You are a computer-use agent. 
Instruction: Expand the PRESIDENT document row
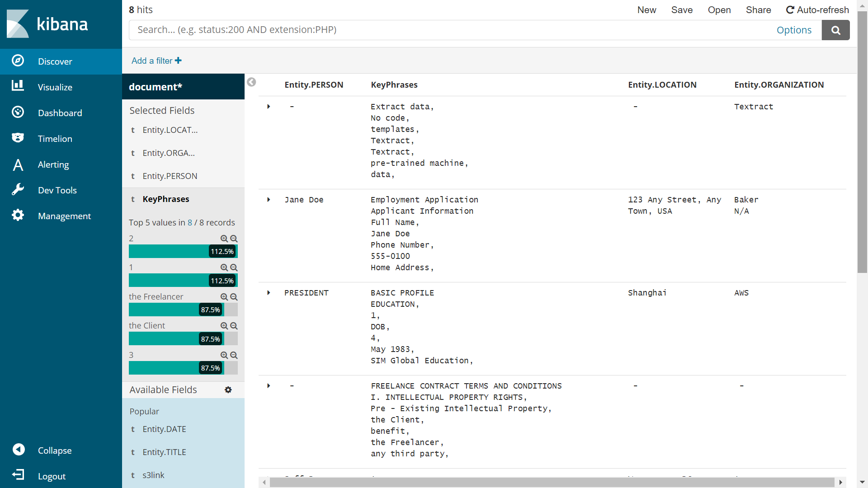[269, 293]
